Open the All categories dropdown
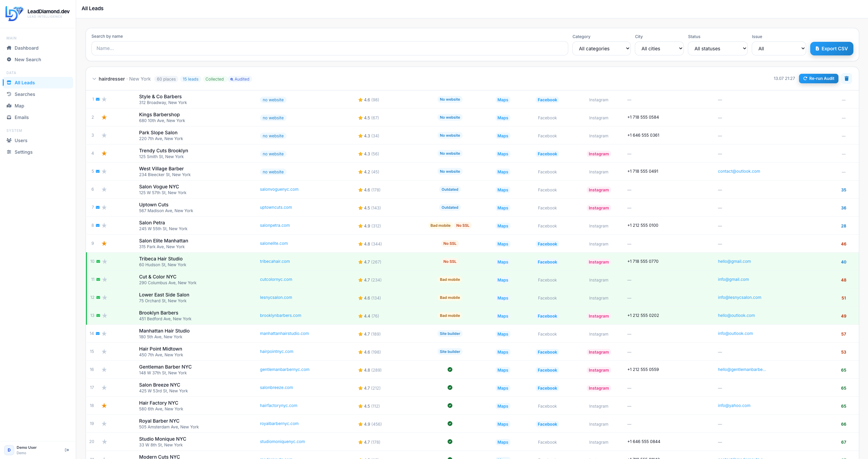868x459 pixels. [601, 49]
